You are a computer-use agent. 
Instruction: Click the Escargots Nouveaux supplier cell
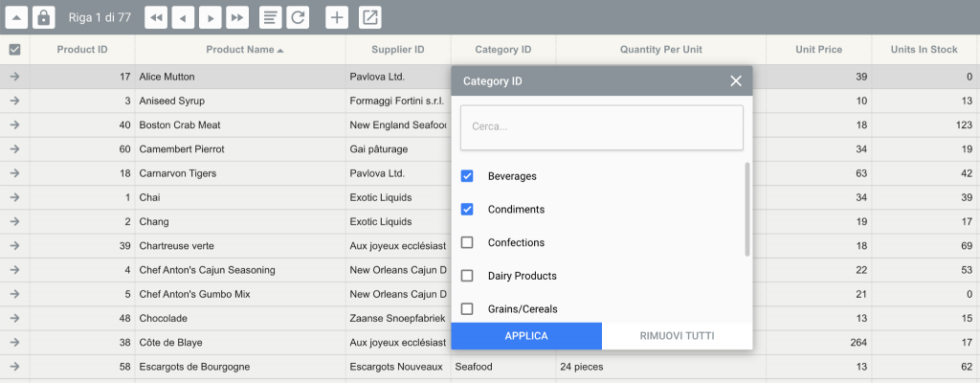tap(398, 366)
